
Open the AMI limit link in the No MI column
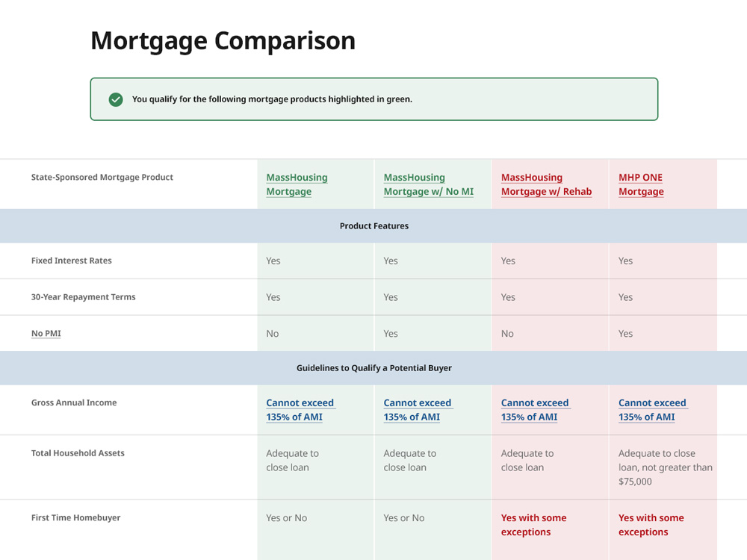point(417,410)
